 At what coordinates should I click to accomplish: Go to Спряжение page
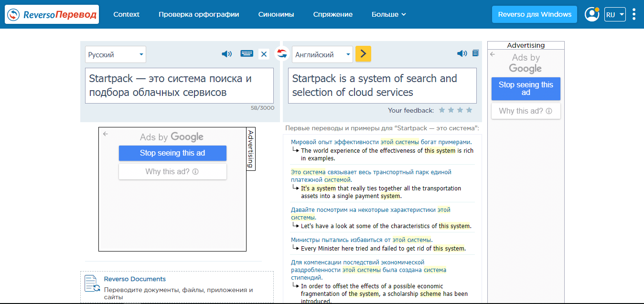point(333,14)
